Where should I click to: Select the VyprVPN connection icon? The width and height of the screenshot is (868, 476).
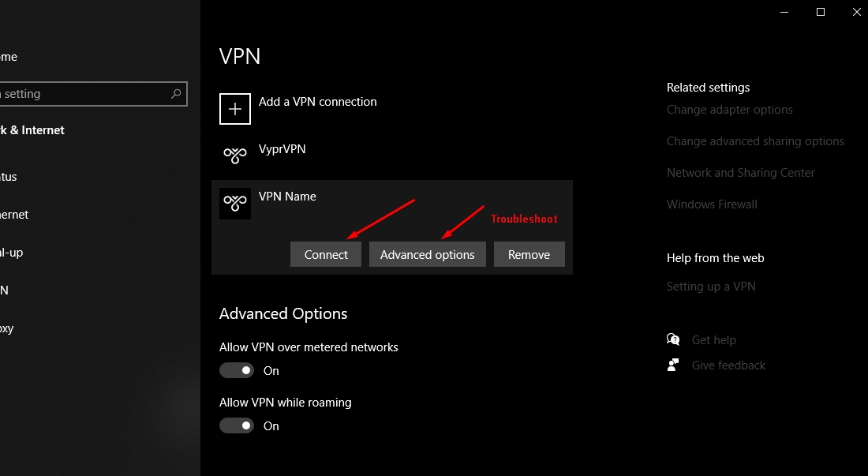click(234, 156)
